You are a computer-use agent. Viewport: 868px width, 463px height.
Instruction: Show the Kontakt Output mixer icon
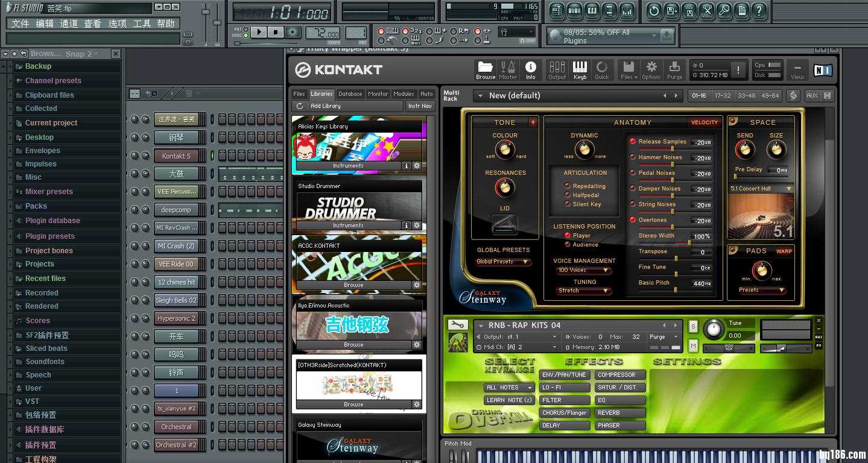pos(557,70)
